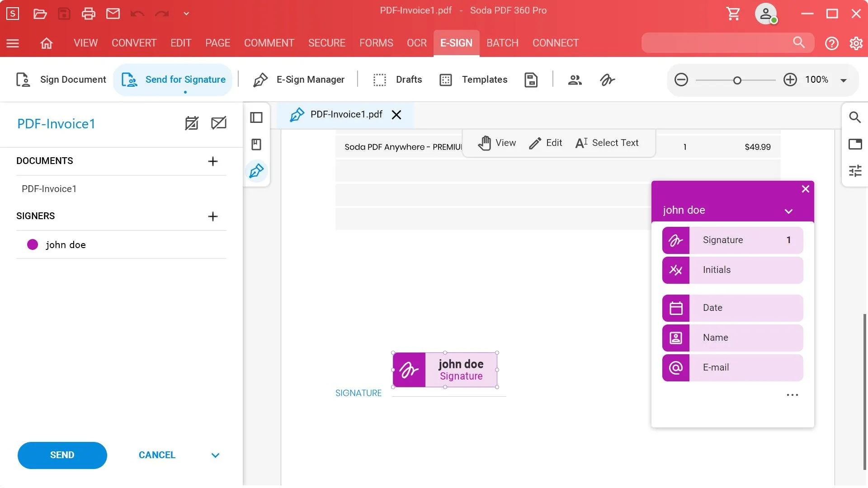Click the Name field option
Viewport: 868px width, 488px height.
pos(732,338)
